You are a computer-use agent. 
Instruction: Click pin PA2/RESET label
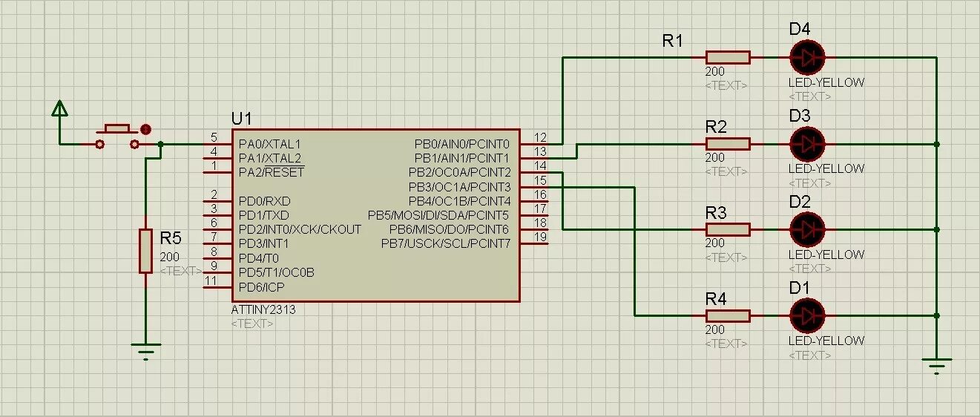pos(272,172)
